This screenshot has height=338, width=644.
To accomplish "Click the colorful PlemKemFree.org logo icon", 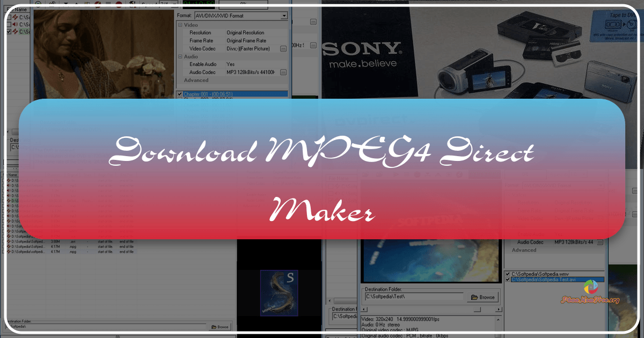I will point(590,288).
